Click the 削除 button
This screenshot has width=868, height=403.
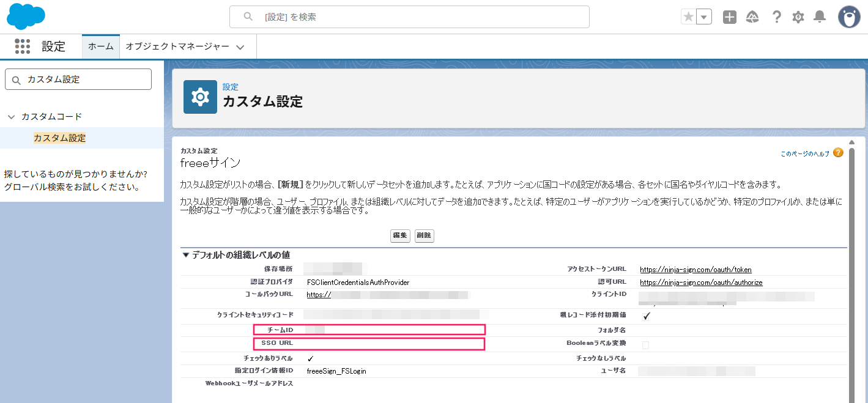tap(425, 235)
